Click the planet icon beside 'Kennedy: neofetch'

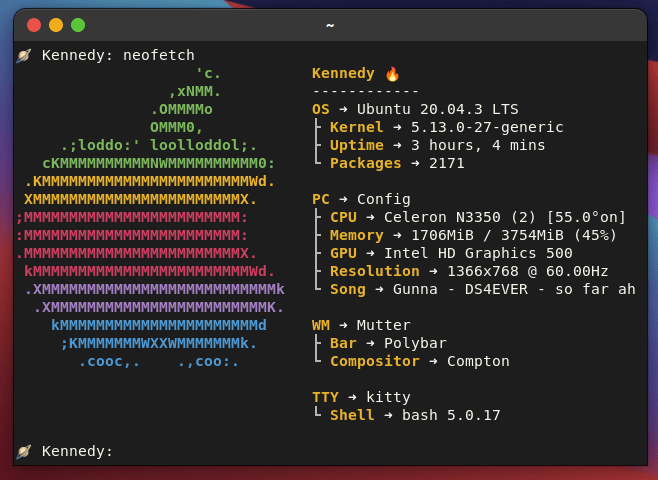point(24,55)
